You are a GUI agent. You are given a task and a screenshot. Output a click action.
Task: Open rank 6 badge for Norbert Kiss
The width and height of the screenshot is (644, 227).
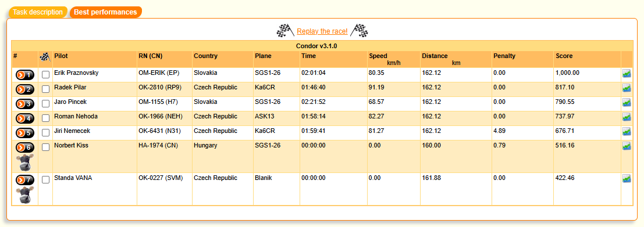coord(25,147)
